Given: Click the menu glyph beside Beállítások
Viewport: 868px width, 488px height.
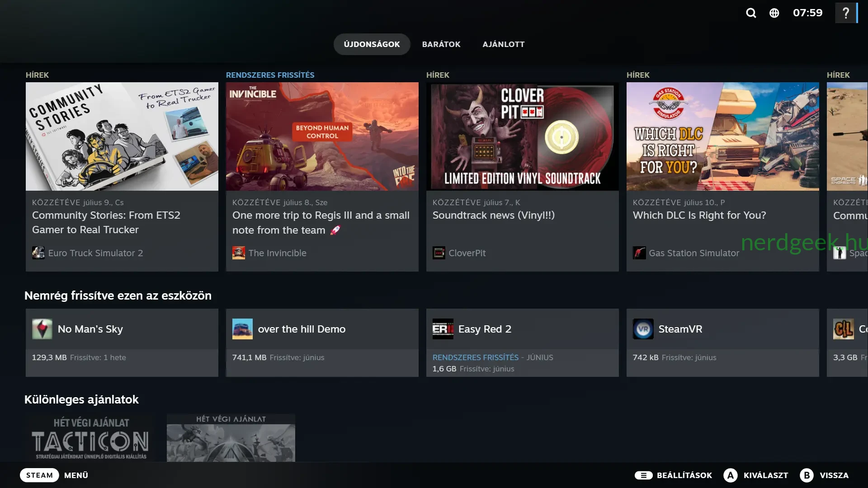Looking at the screenshot, I should click(x=643, y=475).
